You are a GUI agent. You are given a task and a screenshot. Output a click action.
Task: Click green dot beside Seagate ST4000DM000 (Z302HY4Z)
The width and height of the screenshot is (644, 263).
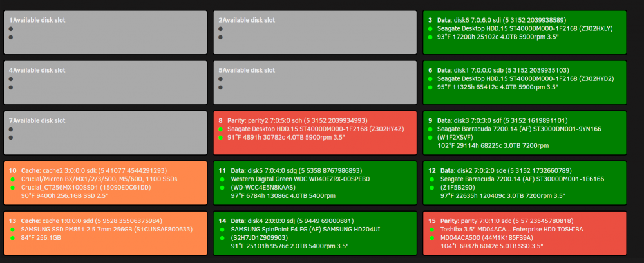220,129
